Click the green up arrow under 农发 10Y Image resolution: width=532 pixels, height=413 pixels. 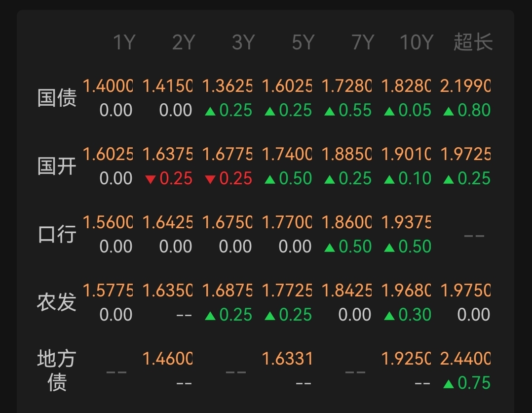pos(389,315)
